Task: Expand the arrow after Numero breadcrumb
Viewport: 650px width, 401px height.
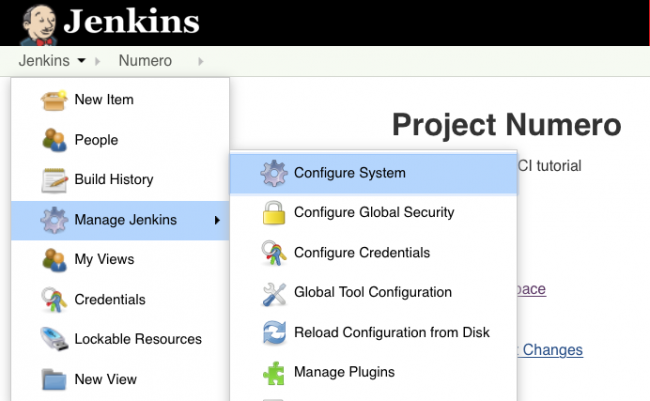Action: point(201,61)
